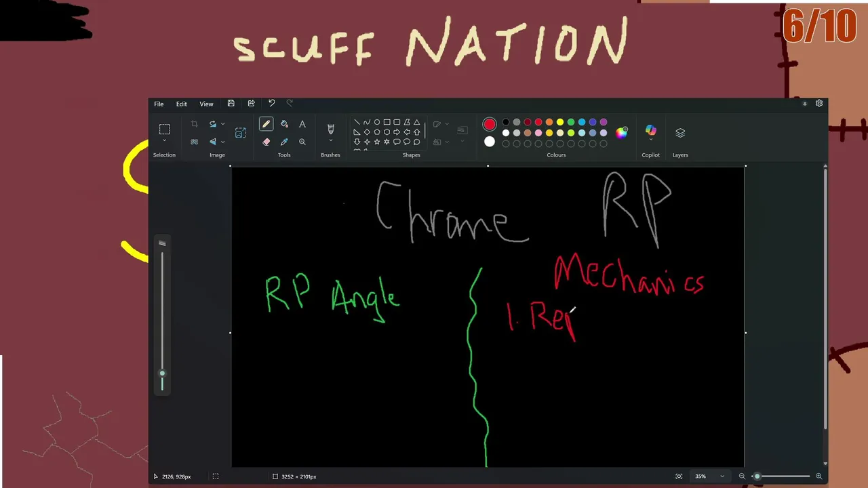Pick the Triangle shape
Viewport: 868px width, 488px height.
coord(416,123)
